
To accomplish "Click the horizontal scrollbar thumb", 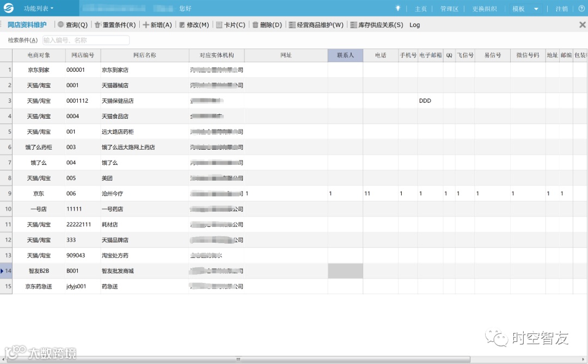I will [238, 359].
